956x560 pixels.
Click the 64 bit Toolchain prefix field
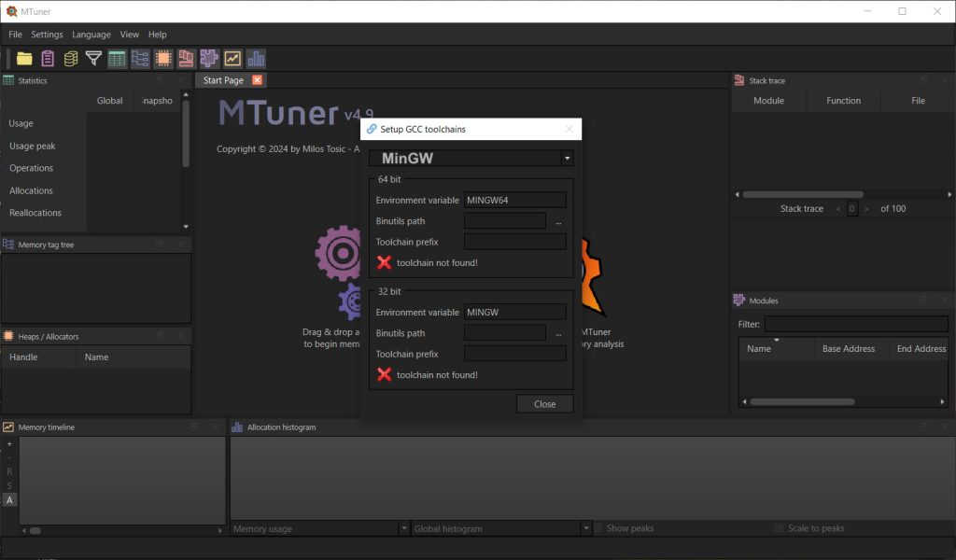[514, 242]
